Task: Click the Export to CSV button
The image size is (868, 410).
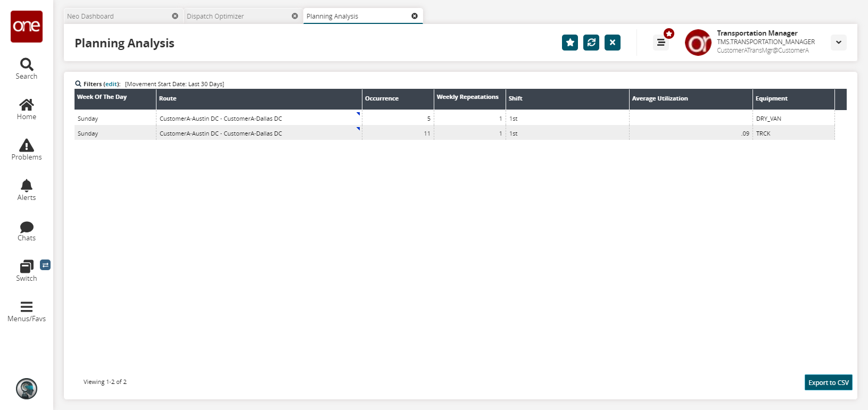Action: [828, 382]
